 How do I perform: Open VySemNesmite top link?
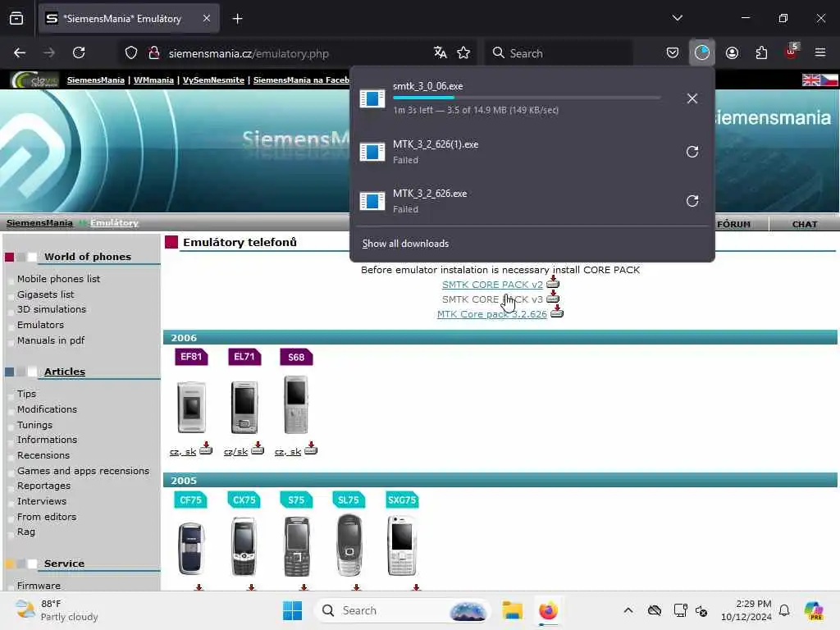[213, 80]
